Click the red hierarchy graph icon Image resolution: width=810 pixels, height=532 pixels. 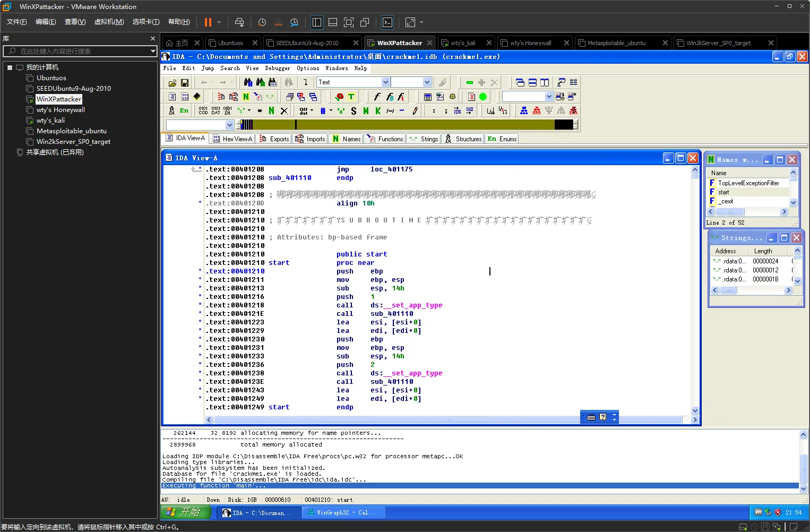[537, 110]
